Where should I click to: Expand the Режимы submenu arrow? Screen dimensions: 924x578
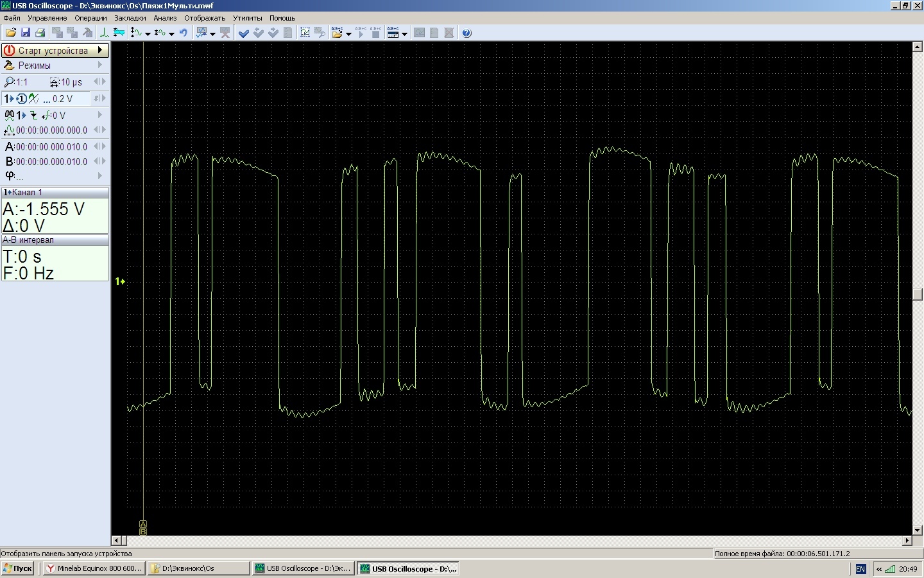(x=100, y=66)
